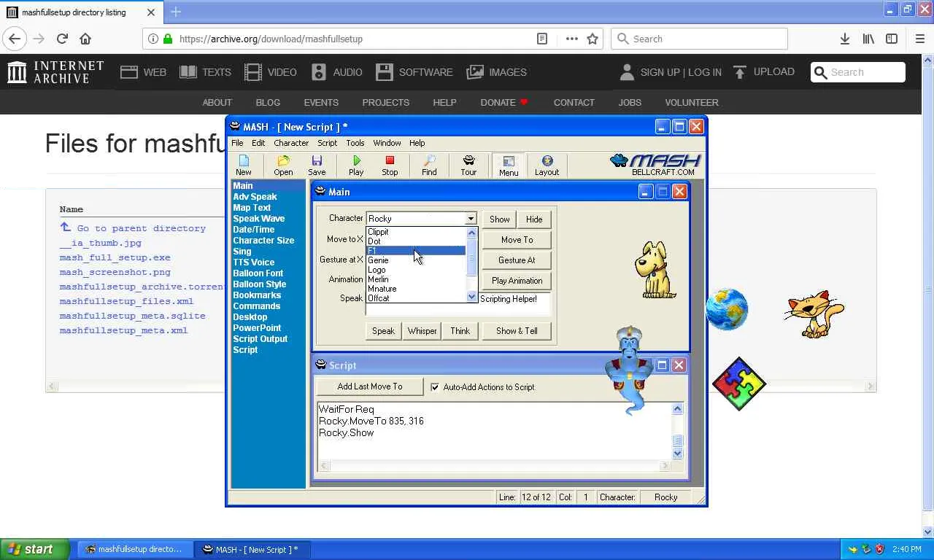
Task: Toggle Auto-Add Actions to Script checkbox
Action: coord(435,387)
